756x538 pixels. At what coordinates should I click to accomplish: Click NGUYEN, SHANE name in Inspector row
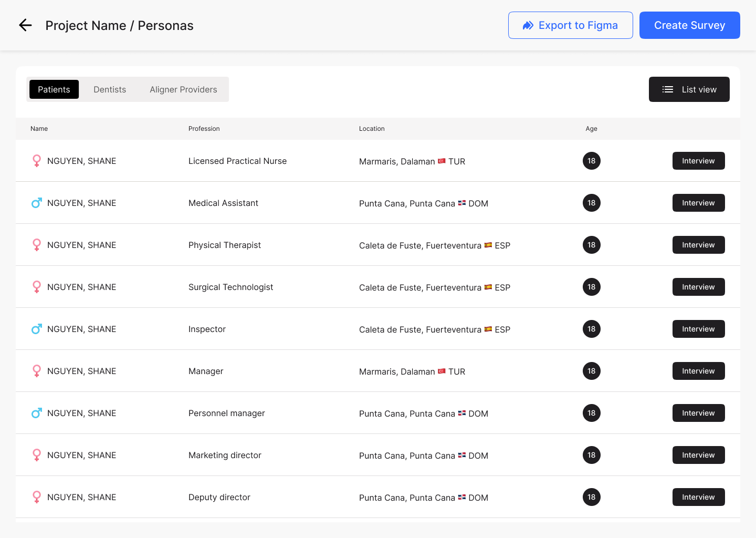click(x=82, y=329)
